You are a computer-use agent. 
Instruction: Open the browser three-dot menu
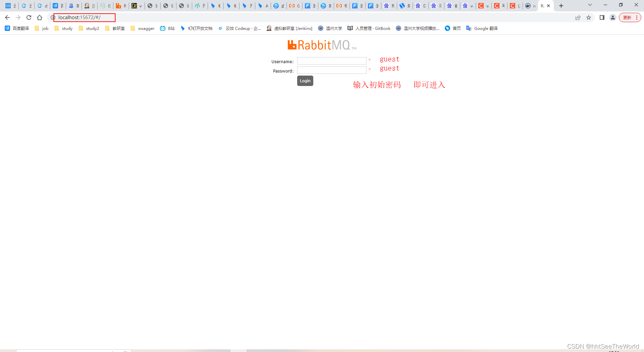pos(637,17)
